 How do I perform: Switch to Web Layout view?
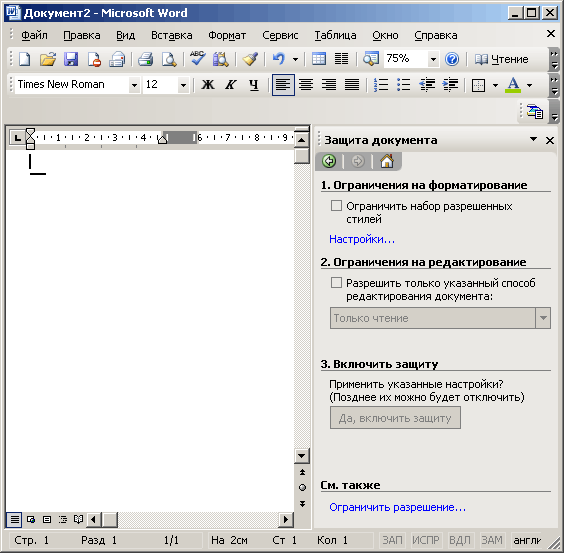point(31,520)
